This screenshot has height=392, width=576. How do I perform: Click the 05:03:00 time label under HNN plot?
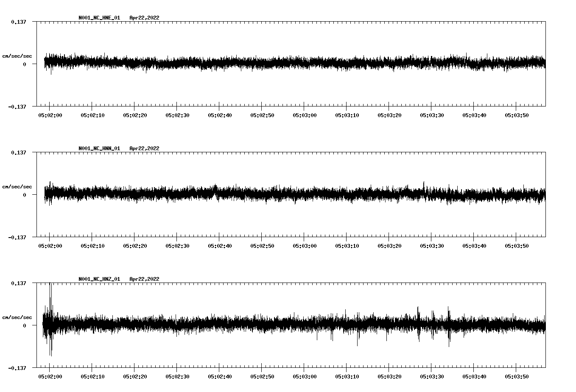(x=305, y=246)
